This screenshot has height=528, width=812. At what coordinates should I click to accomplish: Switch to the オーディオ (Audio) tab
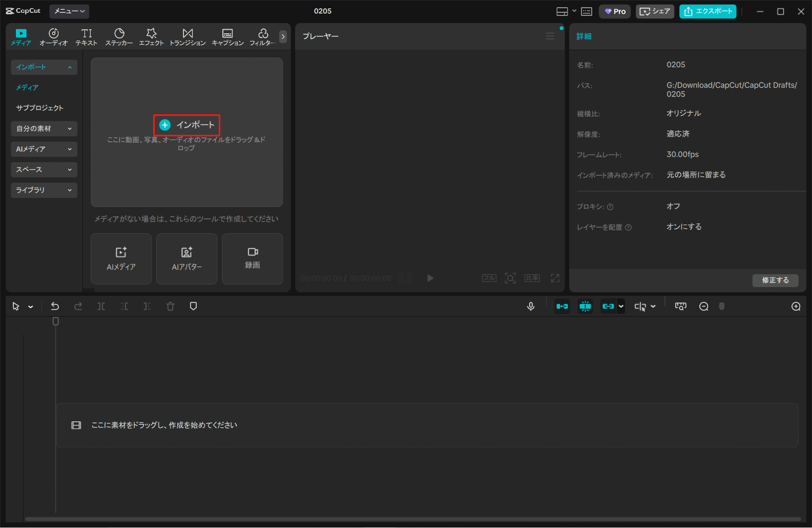[x=53, y=37]
